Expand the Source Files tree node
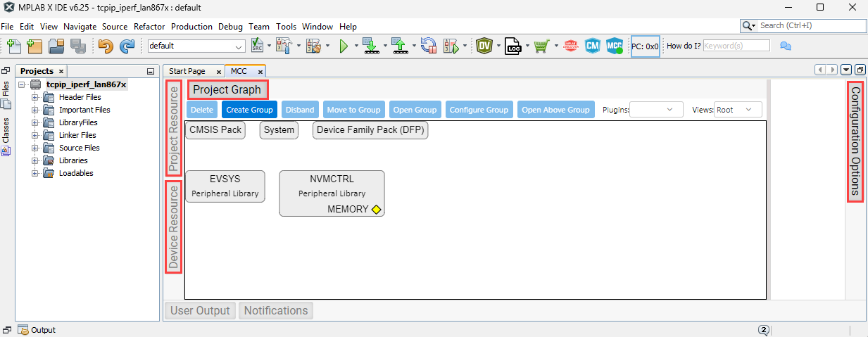Image resolution: width=868 pixels, height=337 pixels. (x=34, y=148)
